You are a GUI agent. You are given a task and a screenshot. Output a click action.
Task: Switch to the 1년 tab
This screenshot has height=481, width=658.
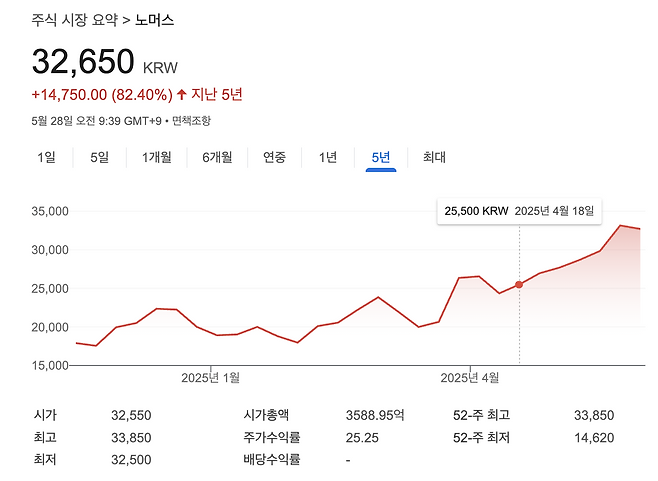[328, 157]
